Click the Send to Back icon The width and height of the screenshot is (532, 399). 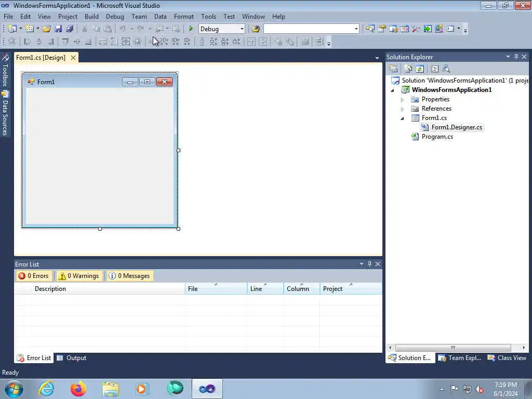(x=290, y=42)
